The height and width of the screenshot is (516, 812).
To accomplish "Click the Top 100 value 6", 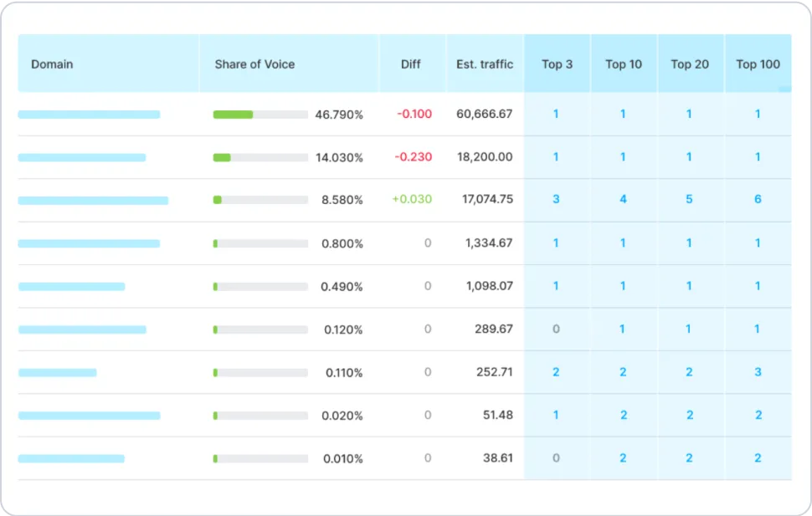I will [x=758, y=200].
